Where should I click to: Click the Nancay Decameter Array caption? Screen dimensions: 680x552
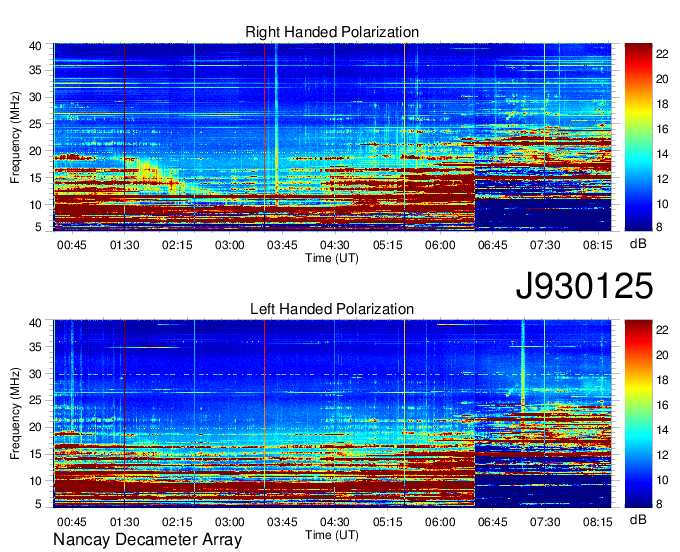(147, 540)
